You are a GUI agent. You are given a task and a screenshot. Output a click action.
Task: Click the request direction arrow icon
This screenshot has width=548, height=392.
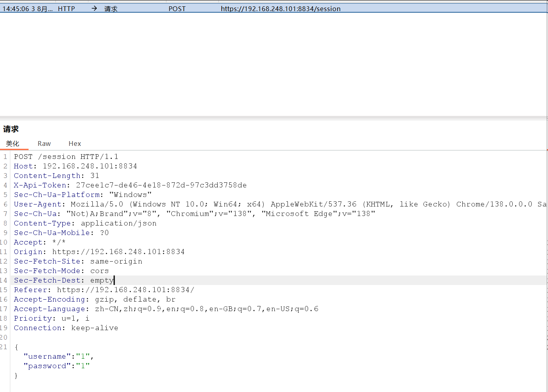[94, 8]
